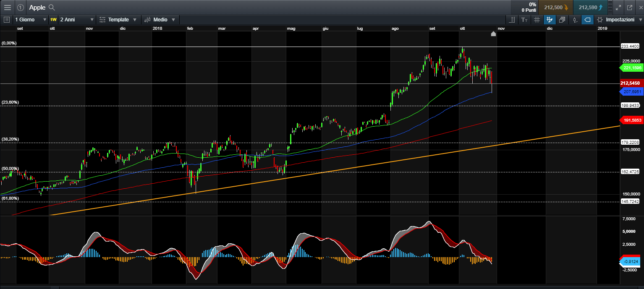Screen dimensions: 644x289
Task: Expand chart to fullscreen with arrows icon
Action: [618, 7]
